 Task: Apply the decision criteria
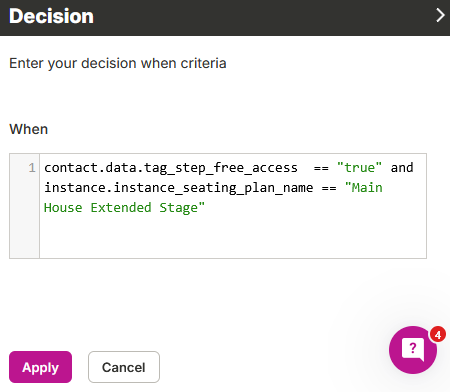click(40, 367)
